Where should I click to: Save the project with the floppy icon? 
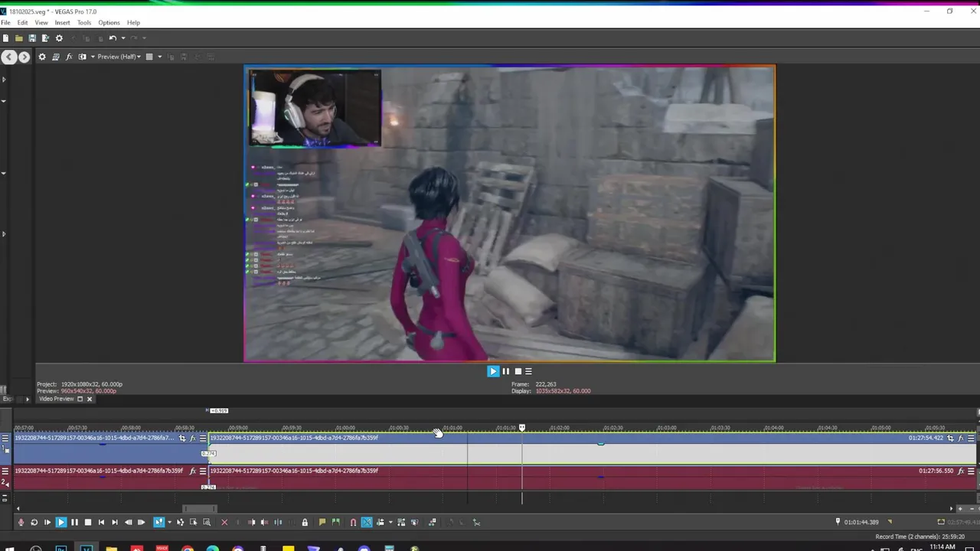pos(31,38)
